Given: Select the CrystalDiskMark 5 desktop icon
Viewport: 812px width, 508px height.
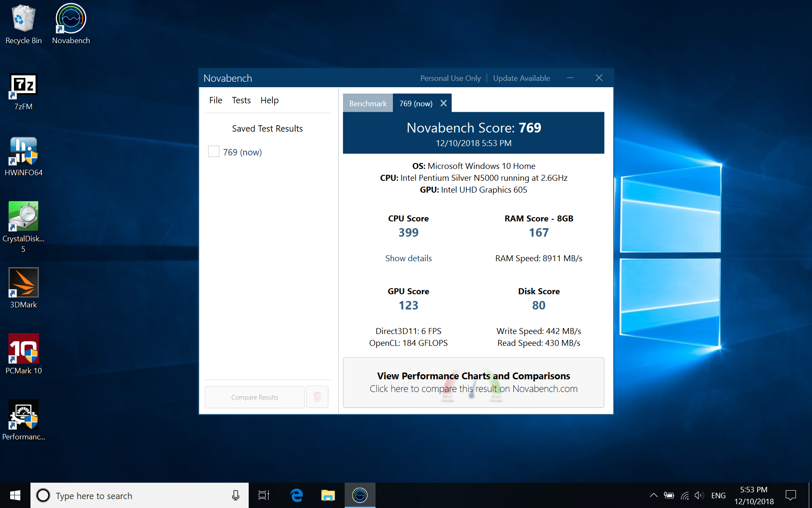Looking at the screenshot, I should tap(24, 228).
